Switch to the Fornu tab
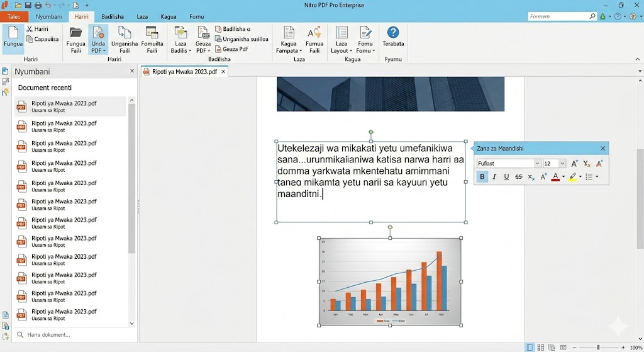The height and width of the screenshot is (352, 644). coord(197,16)
